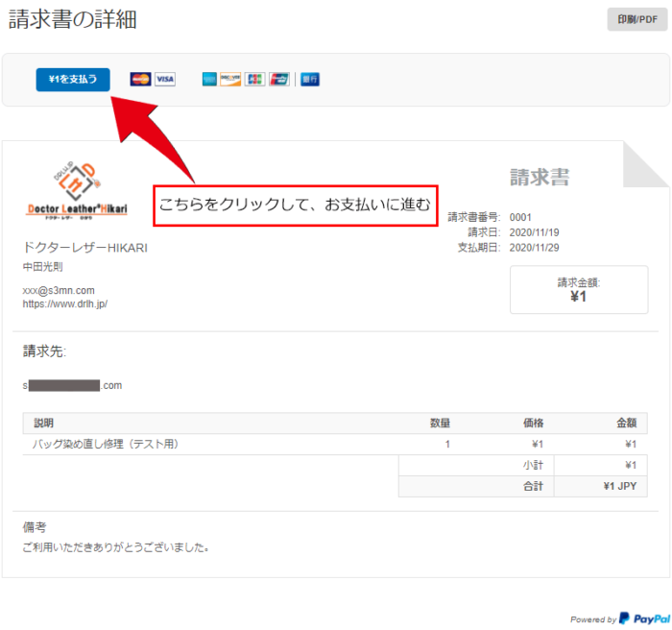This screenshot has width=672, height=630.
Task: Choose the JCB card icon
Action: point(254,80)
